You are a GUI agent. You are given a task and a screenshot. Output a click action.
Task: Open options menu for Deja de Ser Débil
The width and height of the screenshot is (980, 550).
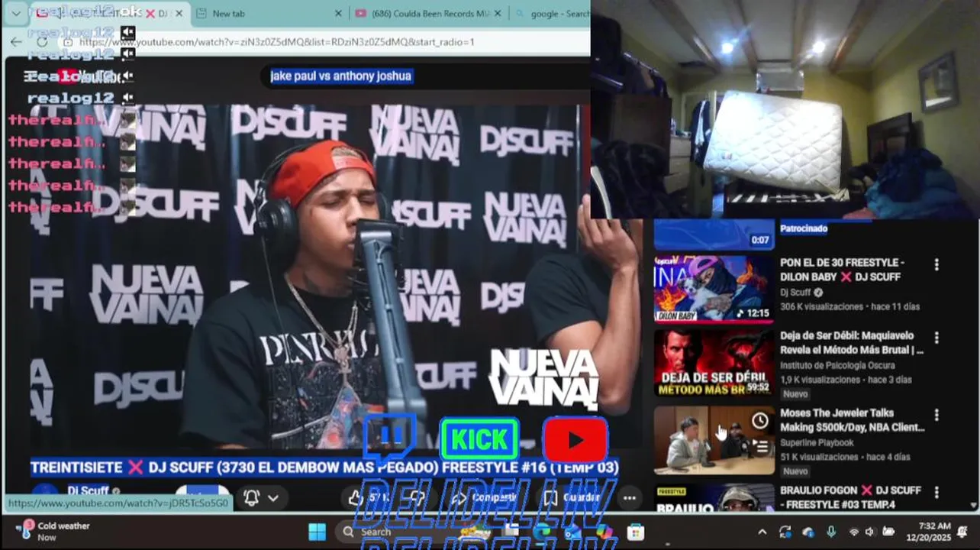point(936,338)
